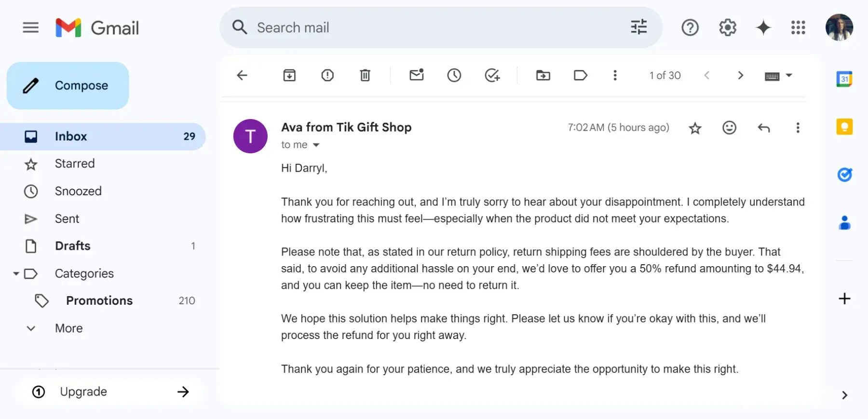Mark the message as unread
Image resolution: width=868 pixels, height=419 pixels.
pos(416,75)
